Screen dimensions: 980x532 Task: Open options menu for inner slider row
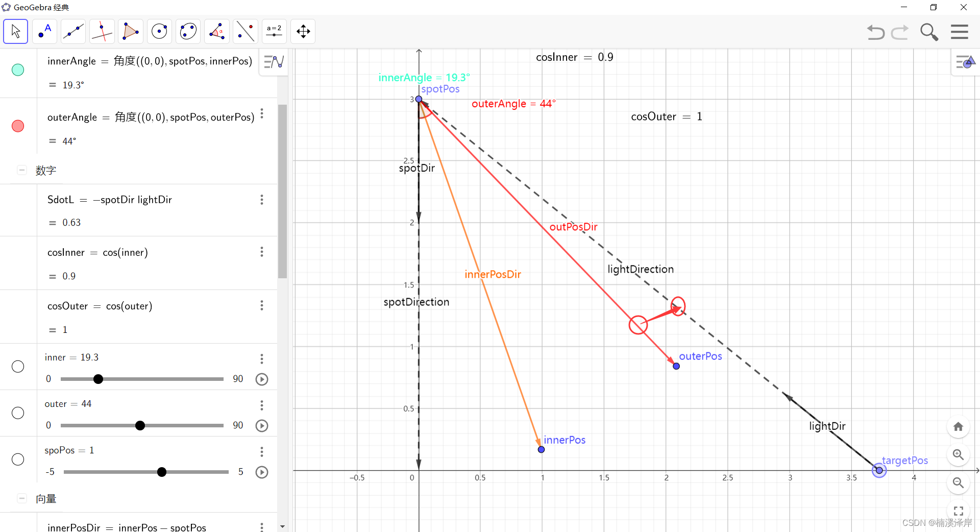click(262, 359)
